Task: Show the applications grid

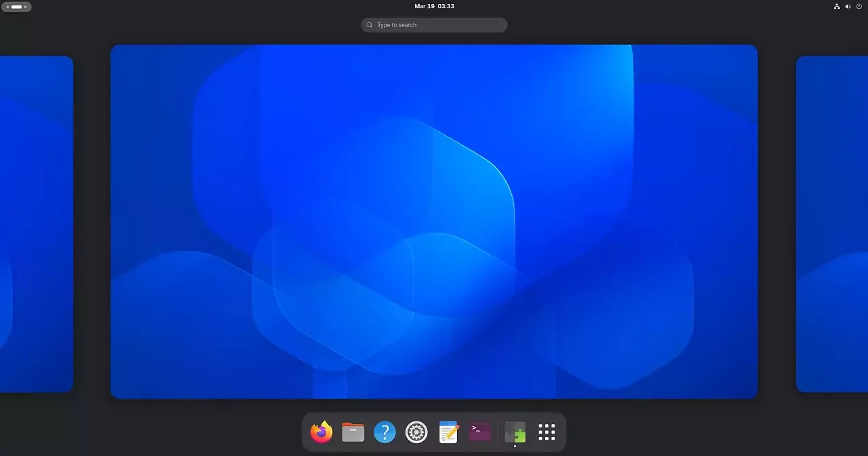Action: click(x=547, y=432)
